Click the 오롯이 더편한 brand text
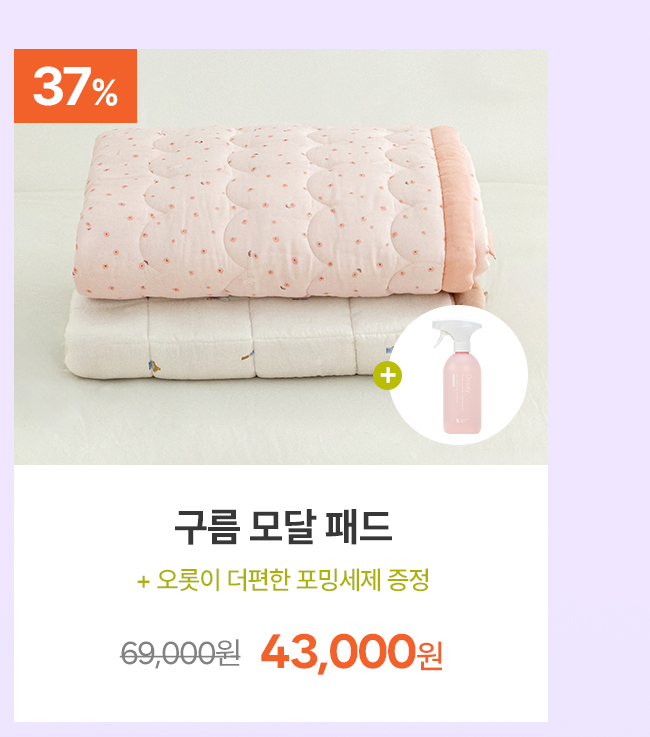The height and width of the screenshot is (737, 650). [223, 580]
